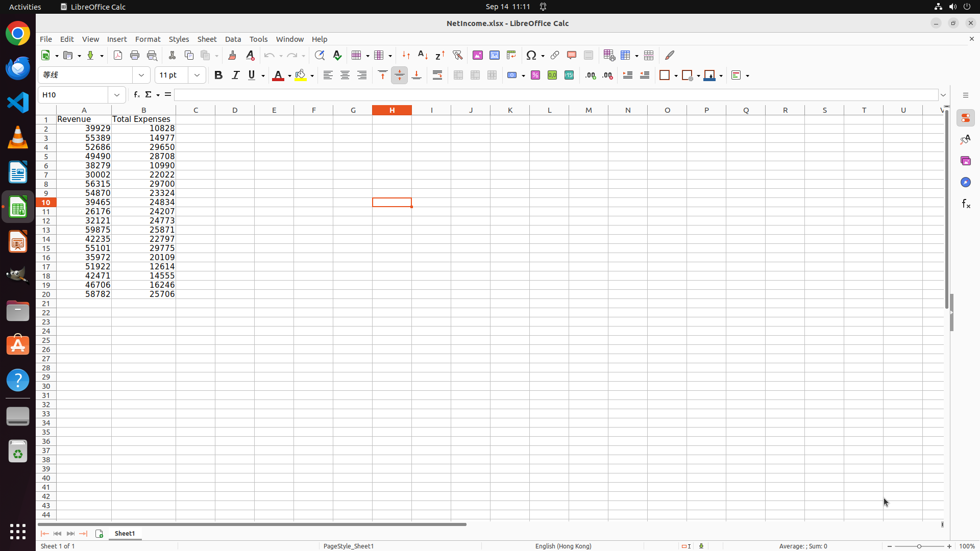Insert a chart using the toolbar icon
This screenshot has width=980, height=551.
coord(495,55)
